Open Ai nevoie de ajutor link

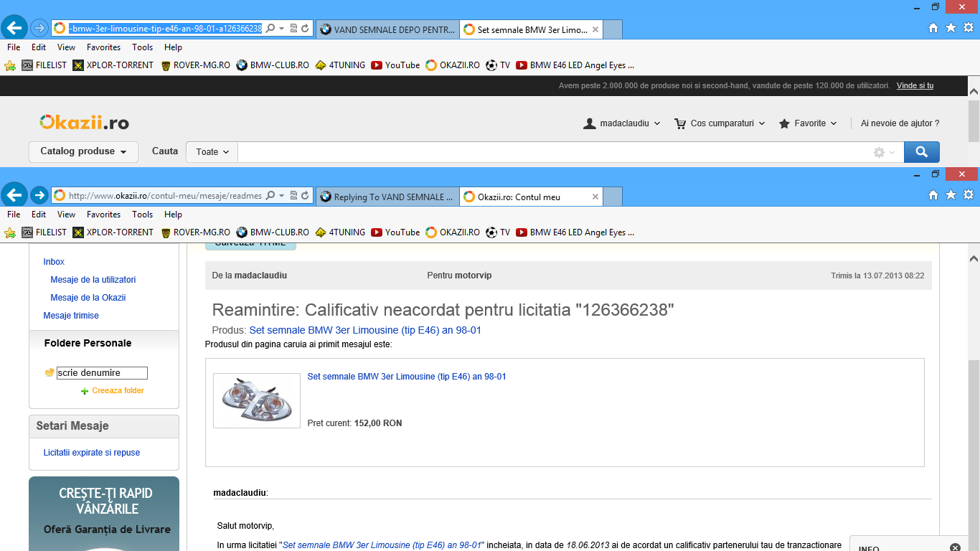(x=900, y=123)
